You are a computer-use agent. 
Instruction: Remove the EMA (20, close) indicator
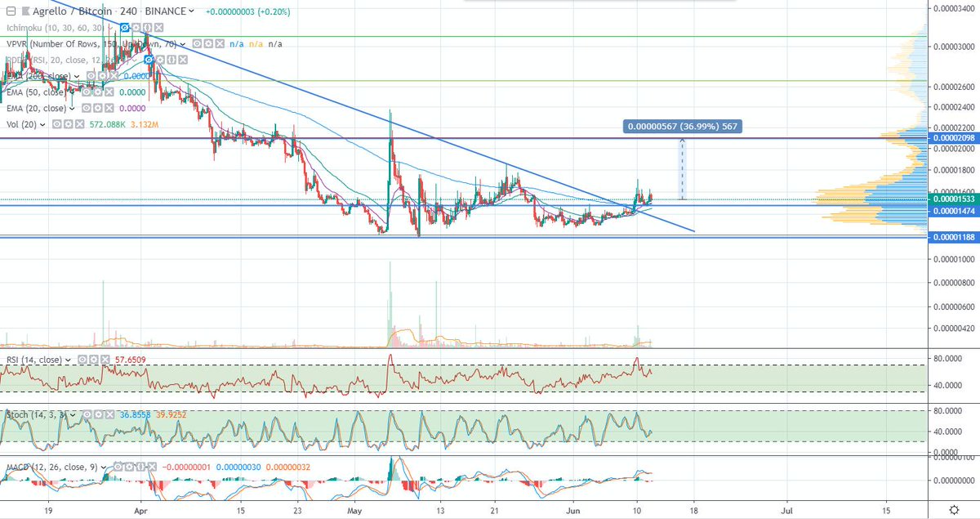[109, 107]
